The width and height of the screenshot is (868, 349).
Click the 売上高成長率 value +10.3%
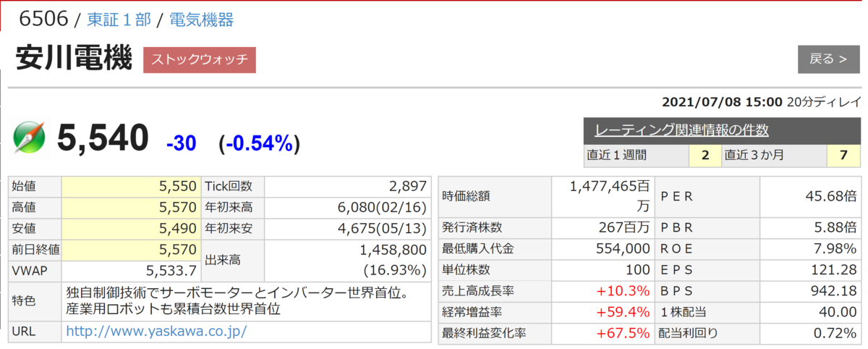[x=623, y=291]
